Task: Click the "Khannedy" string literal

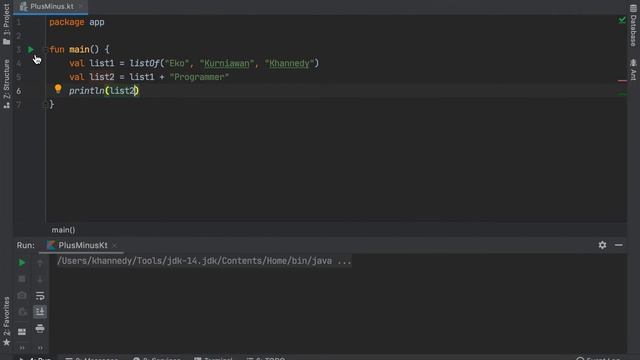Action: point(290,63)
